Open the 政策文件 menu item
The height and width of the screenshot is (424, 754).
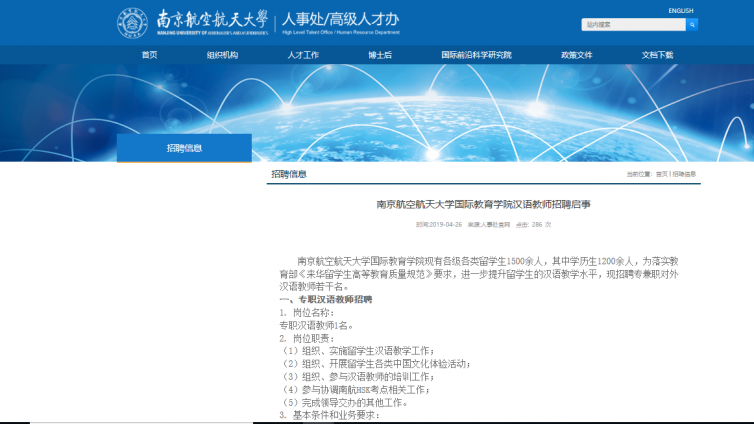point(576,55)
